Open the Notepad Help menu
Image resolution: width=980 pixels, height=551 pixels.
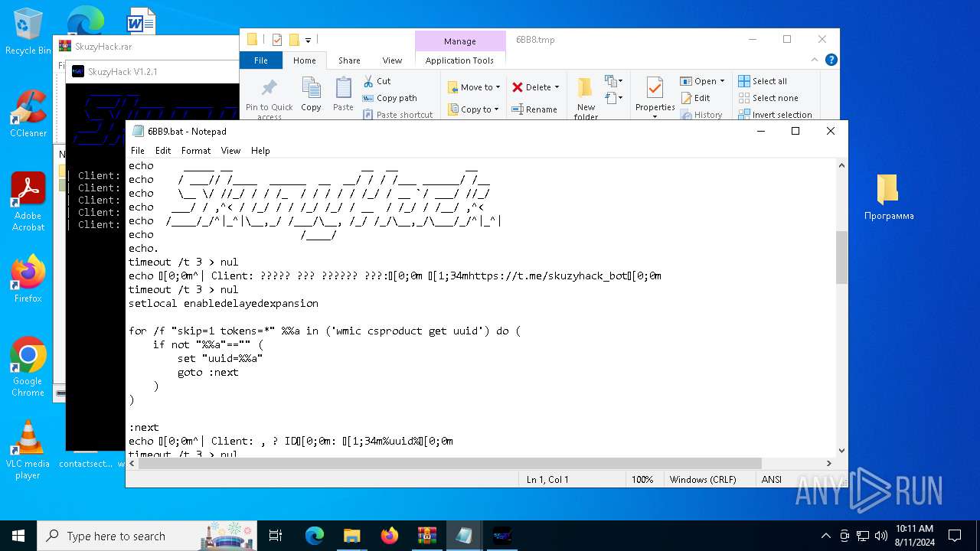click(x=260, y=151)
